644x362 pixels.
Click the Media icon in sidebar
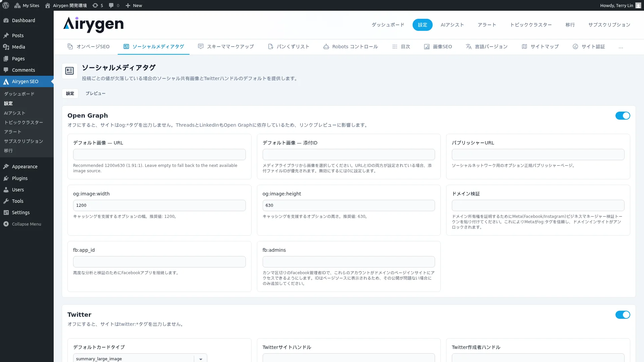[x=6, y=47]
